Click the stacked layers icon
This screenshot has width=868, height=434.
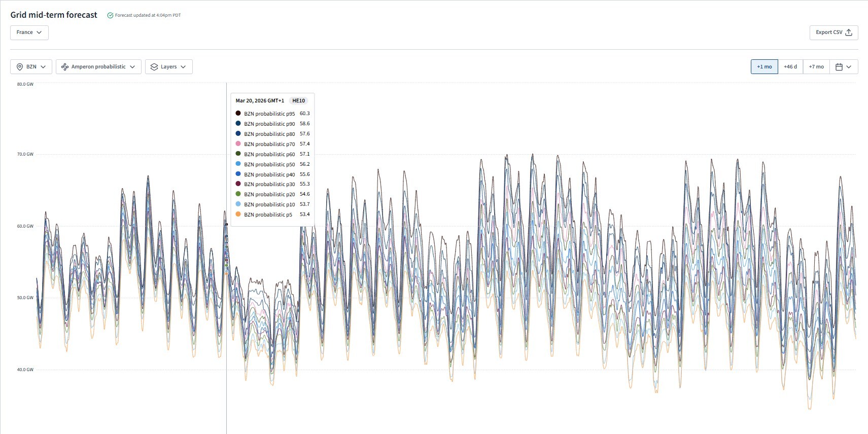coord(154,67)
